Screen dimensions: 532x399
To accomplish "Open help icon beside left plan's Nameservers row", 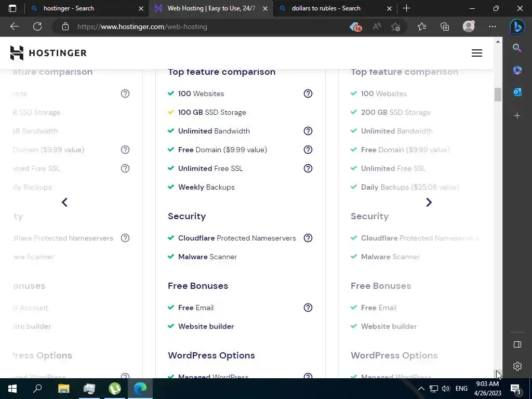I will [125, 238].
